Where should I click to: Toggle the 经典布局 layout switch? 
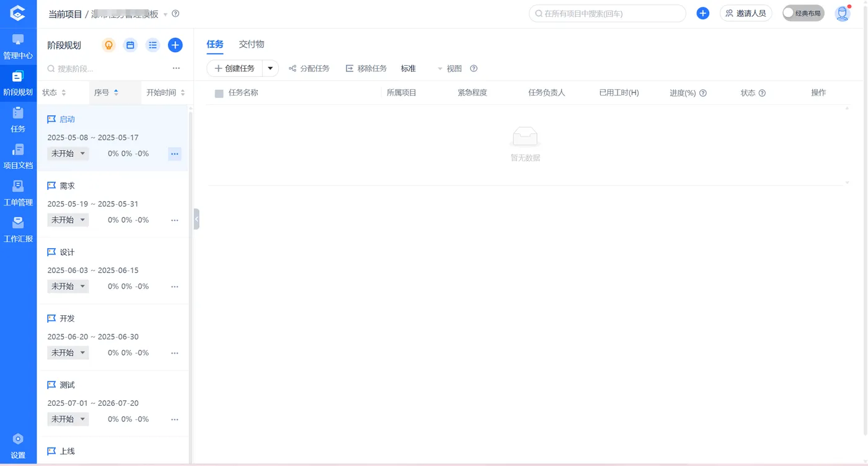click(x=803, y=12)
